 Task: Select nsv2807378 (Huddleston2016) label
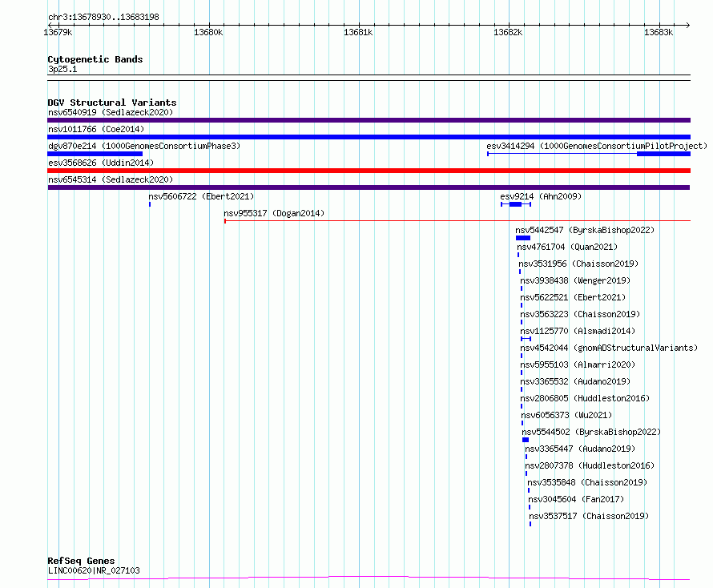coord(590,465)
